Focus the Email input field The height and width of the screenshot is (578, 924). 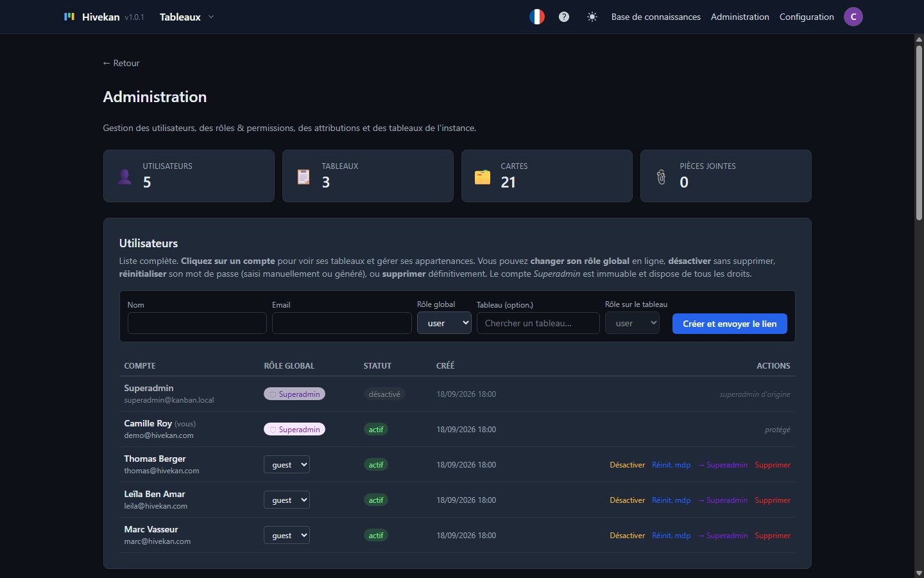click(341, 323)
